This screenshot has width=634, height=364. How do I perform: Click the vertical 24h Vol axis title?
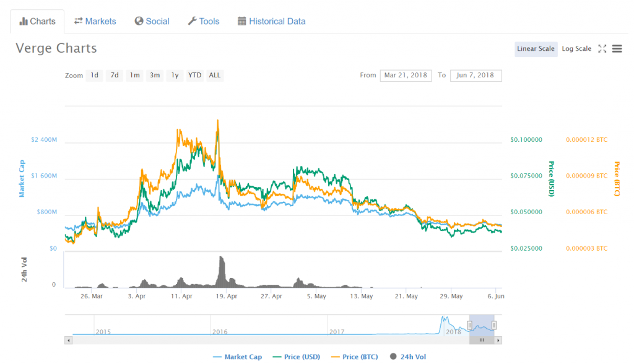coord(24,269)
